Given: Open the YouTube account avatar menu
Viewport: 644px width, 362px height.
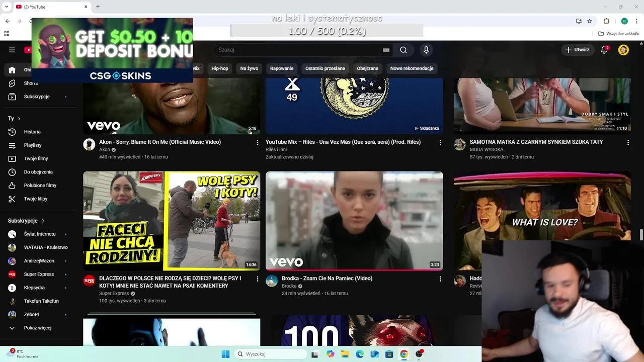Looking at the screenshot, I should [x=623, y=50].
